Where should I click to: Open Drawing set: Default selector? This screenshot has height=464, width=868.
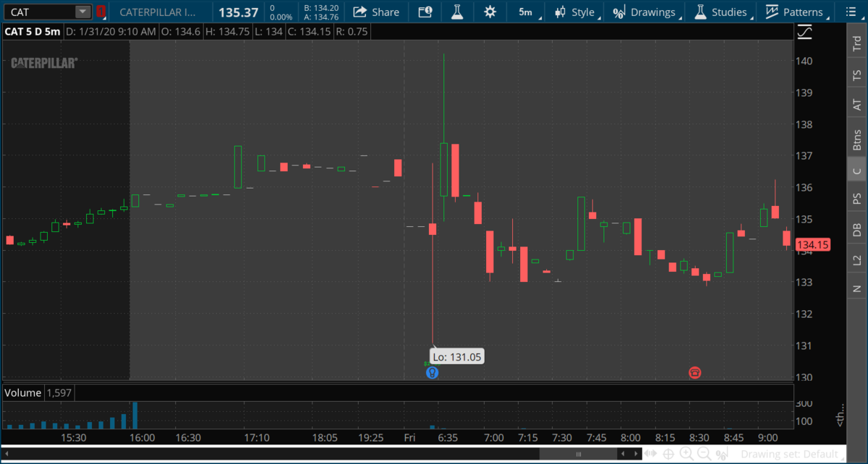791,454
